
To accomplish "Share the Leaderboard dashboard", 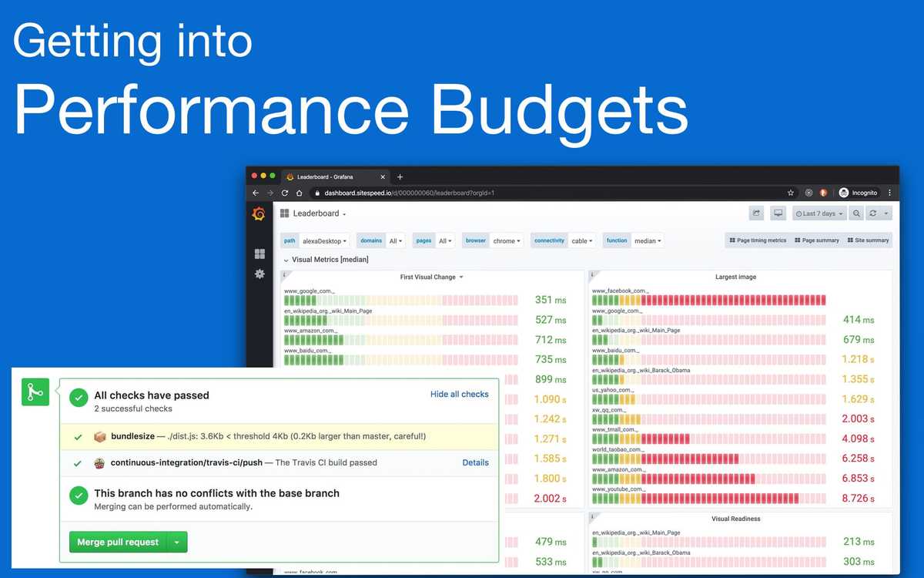I will point(756,213).
